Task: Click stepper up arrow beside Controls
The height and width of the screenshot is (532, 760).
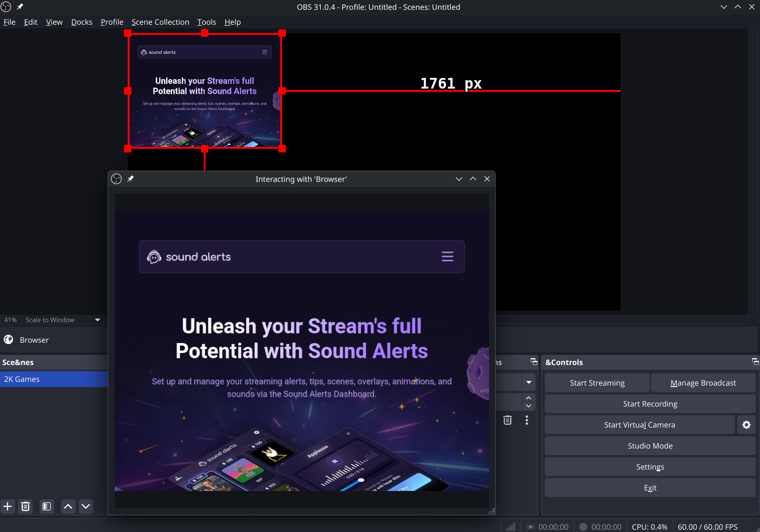Action: coord(529,398)
